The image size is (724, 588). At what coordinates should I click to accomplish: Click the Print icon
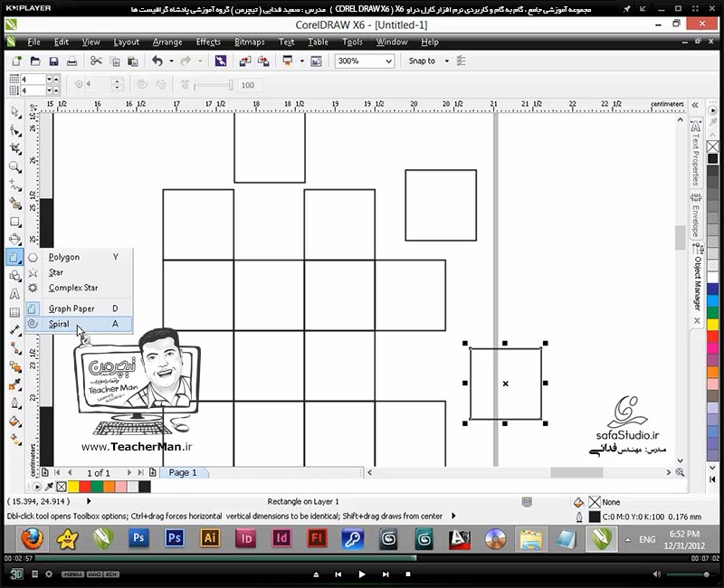tap(71, 61)
